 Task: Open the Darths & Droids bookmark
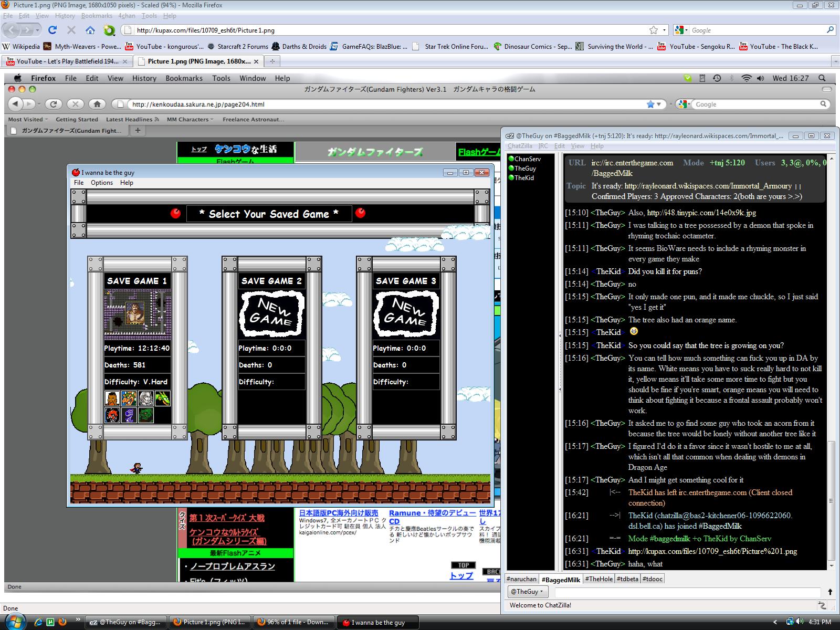tap(299, 46)
